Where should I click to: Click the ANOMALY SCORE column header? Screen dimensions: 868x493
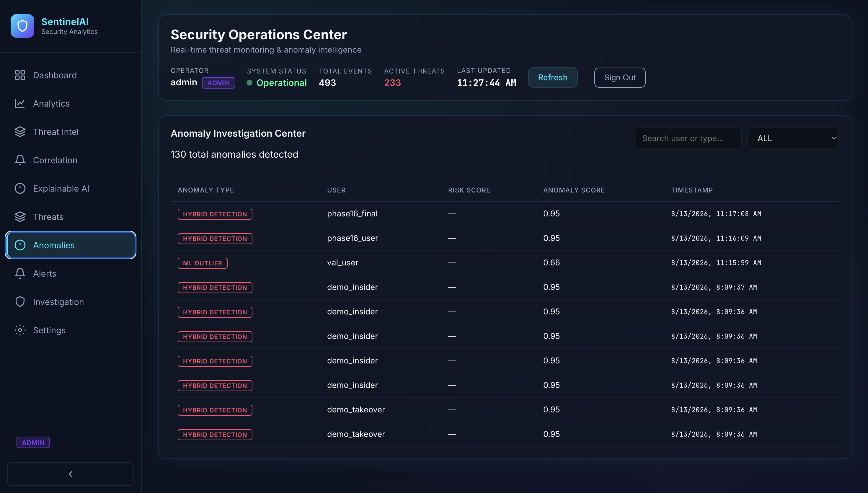point(574,190)
